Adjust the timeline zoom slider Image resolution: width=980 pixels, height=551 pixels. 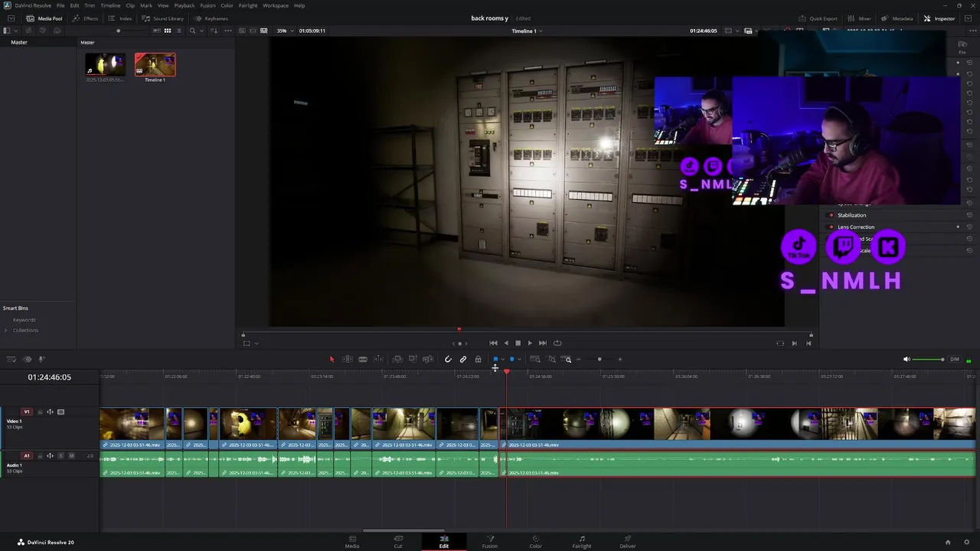point(599,359)
